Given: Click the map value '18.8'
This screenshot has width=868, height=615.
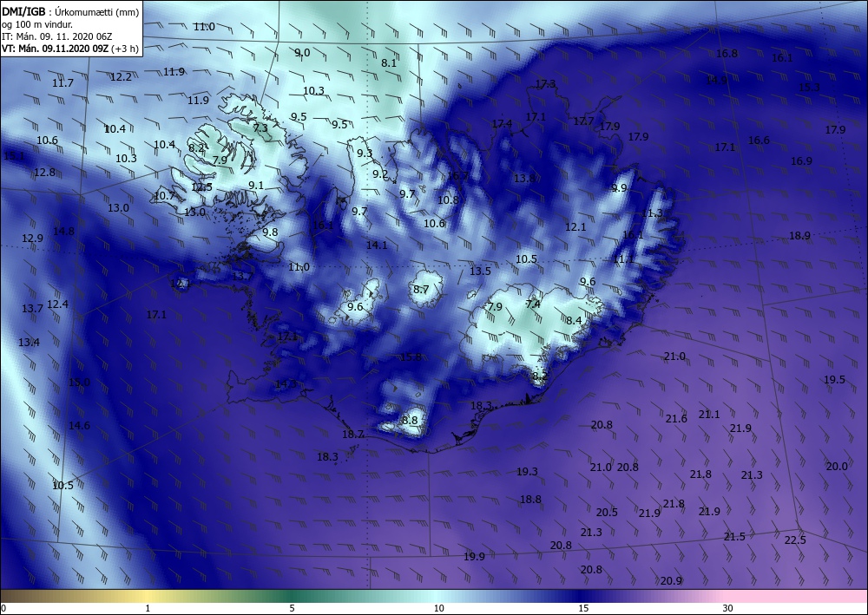Looking at the screenshot, I should point(530,500).
